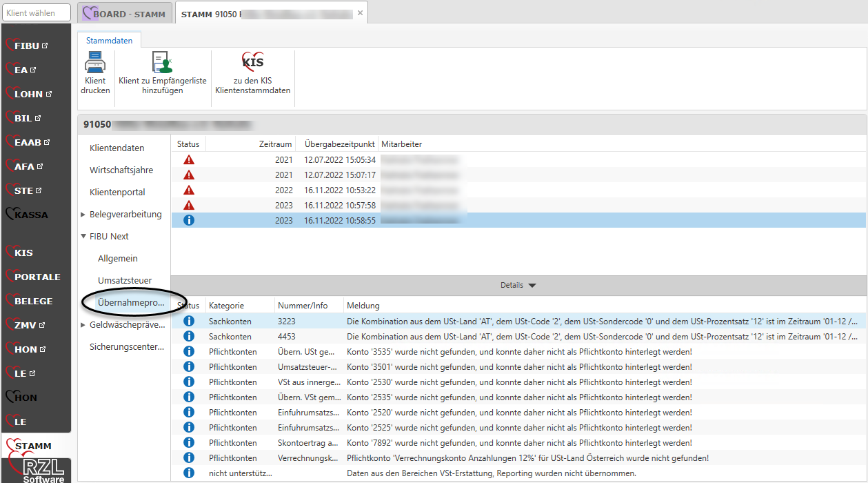Open Klientendaten in navigation

[117, 148]
